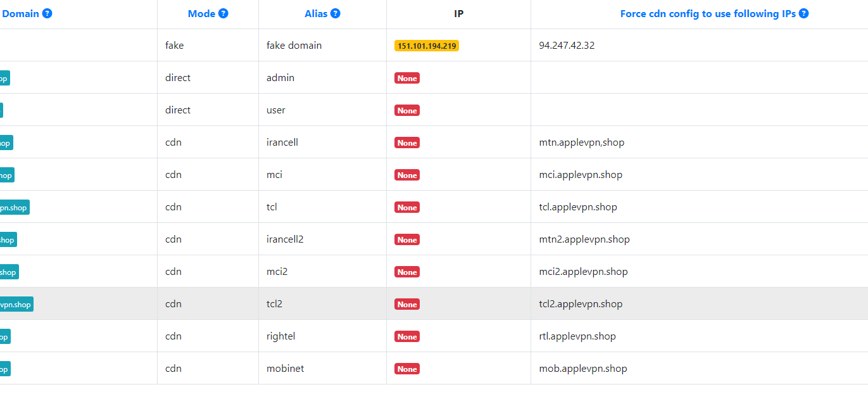Click 'cdn' mode in the tcl row
Viewport: 868px width, 394px height.
[x=173, y=207]
